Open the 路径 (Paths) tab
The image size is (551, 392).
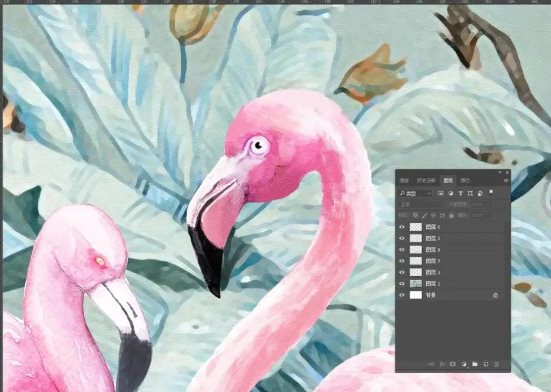click(x=465, y=181)
